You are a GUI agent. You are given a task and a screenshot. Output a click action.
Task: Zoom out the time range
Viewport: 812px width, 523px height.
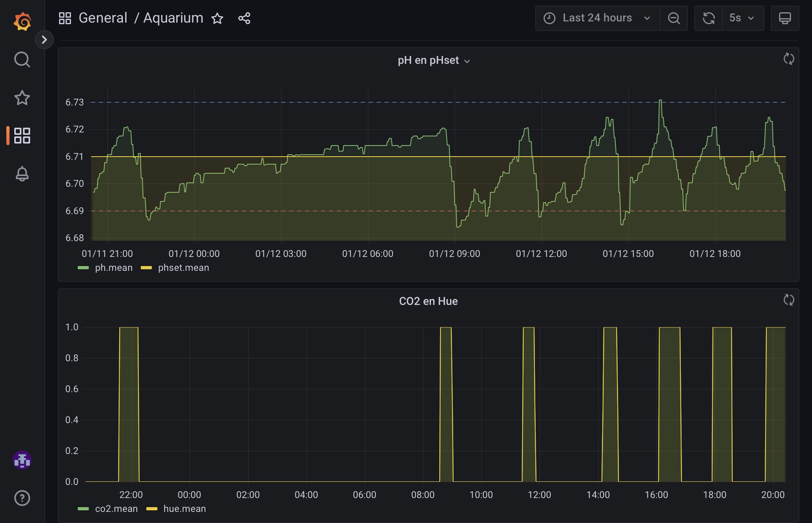[674, 18]
